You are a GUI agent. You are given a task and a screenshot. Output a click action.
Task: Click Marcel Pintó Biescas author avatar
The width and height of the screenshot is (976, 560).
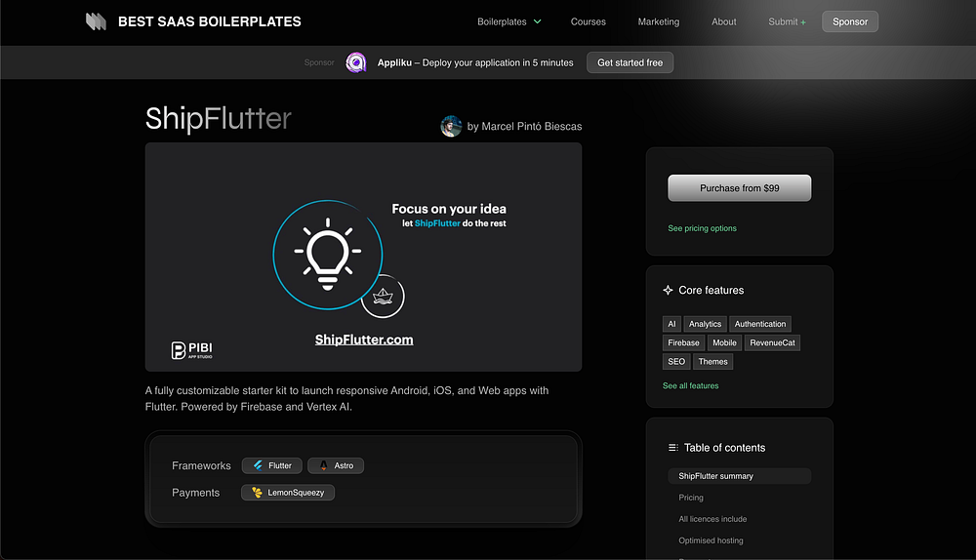click(x=451, y=126)
